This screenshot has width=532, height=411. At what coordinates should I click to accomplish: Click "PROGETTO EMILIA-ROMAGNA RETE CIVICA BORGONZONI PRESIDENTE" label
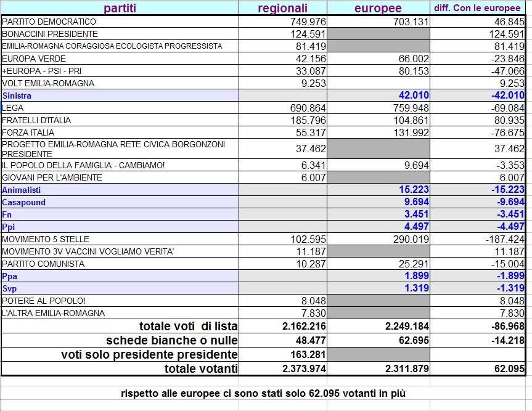click(x=113, y=149)
